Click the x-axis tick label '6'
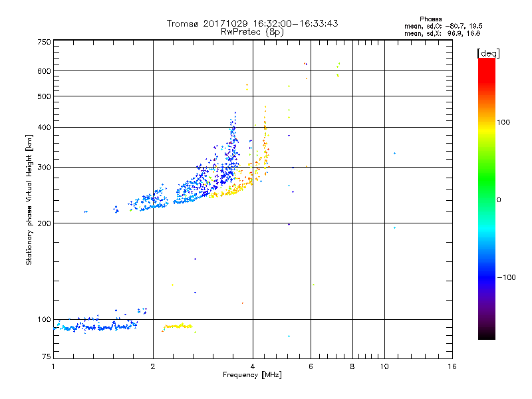 point(311,366)
